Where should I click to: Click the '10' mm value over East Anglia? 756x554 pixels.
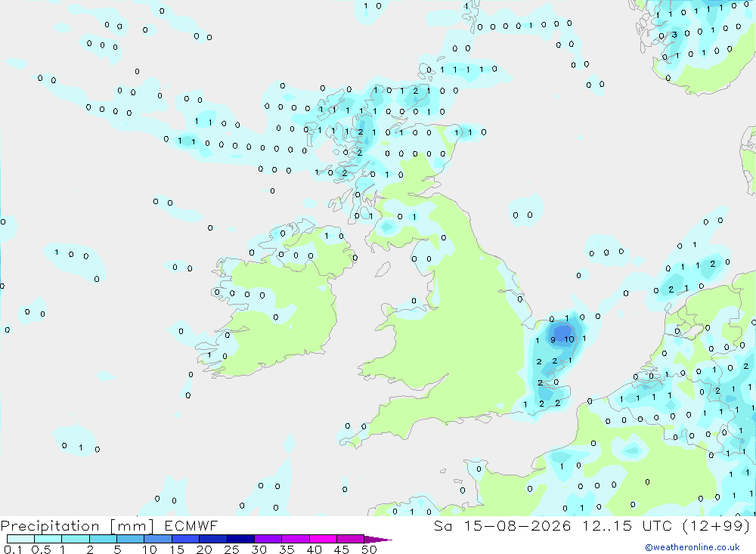point(569,339)
